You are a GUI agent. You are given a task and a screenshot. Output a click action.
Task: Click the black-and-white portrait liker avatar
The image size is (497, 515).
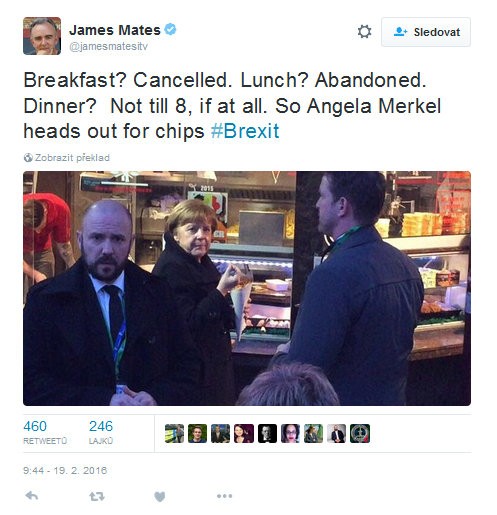click(267, 433)
